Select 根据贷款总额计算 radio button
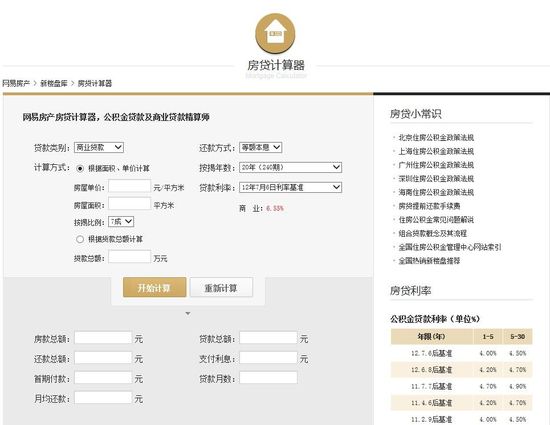Screen dimensions: 550x425 click(80, 239)
